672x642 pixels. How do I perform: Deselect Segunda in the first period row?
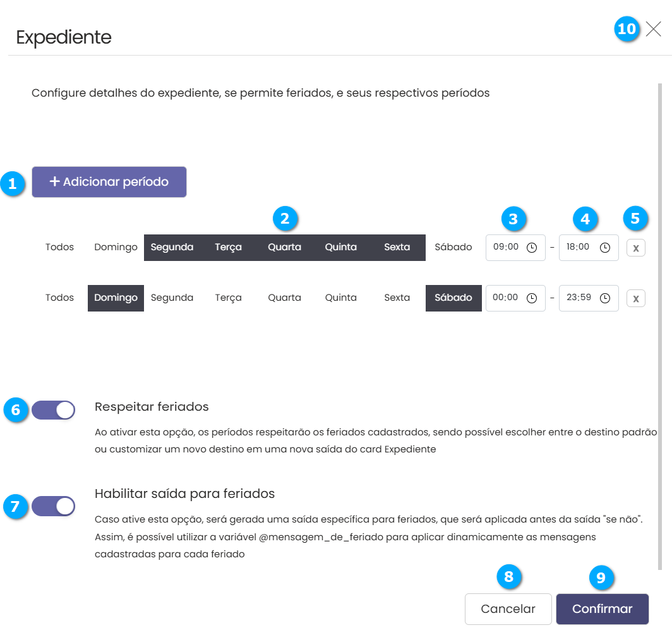172,247
